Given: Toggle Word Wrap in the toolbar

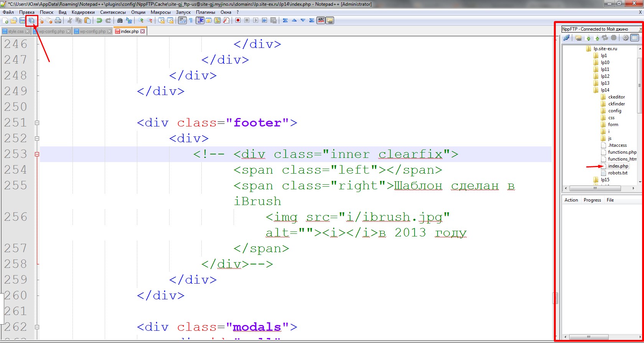Looking at the screenshot, I should pos(182,20).
